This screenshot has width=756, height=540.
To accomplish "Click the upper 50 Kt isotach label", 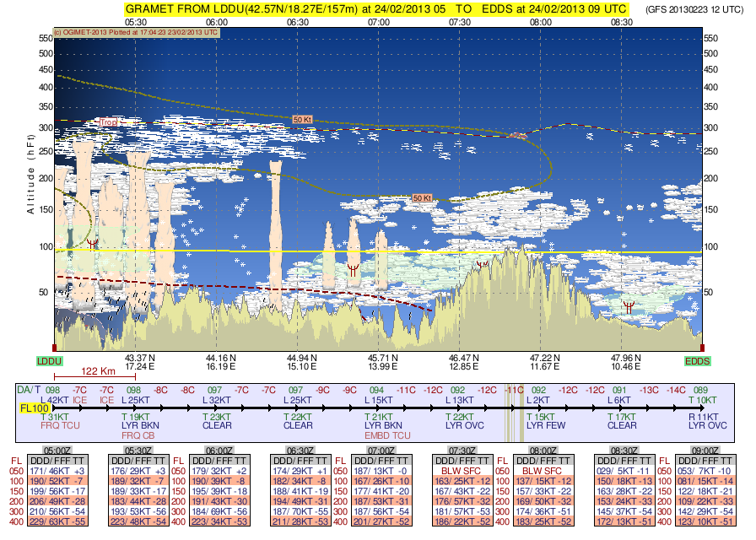I will pyautogui.click(x=303, y=120).
